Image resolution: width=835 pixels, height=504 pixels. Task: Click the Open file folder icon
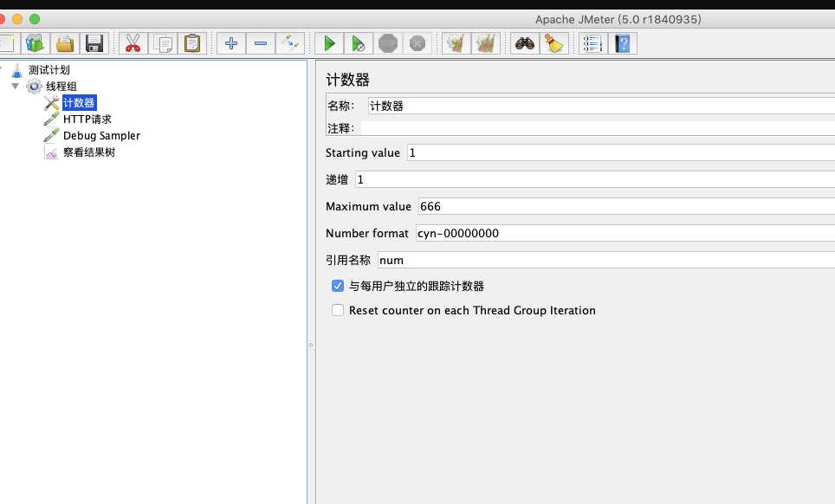click(65, 43)
